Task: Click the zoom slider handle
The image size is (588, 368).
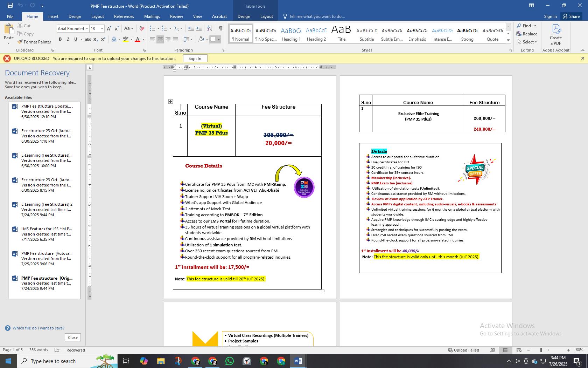Action: 541,350
